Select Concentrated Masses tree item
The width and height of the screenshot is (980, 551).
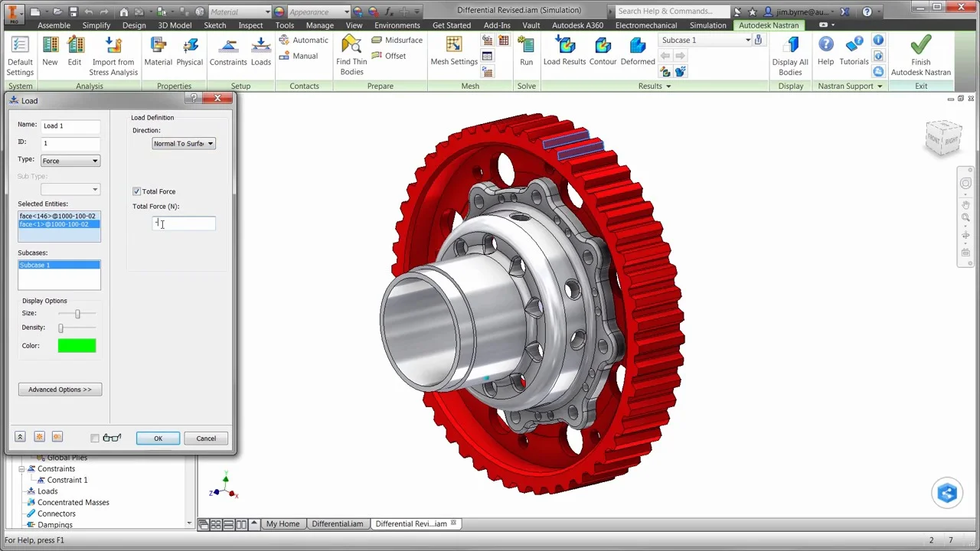coord(73,503)
